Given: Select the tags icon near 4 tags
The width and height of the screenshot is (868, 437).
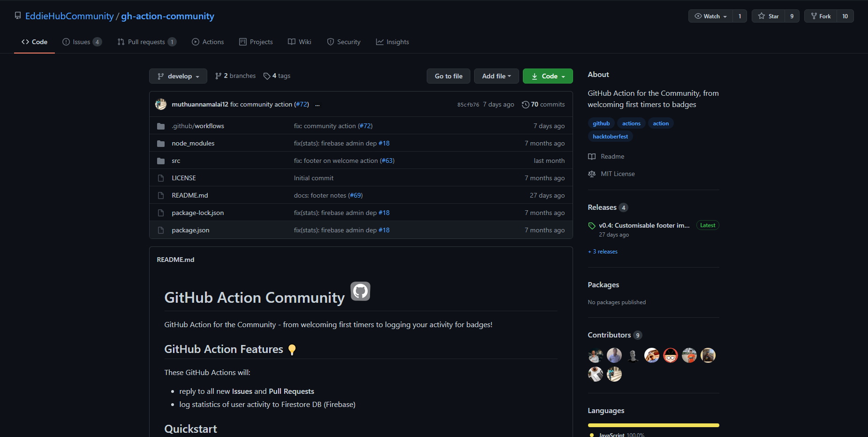Looking at the screenshot, I should [x=266, y=76].
